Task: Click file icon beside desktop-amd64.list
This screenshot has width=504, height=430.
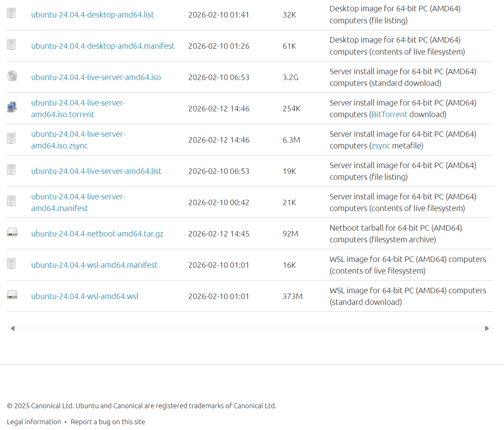Action: 12,13
